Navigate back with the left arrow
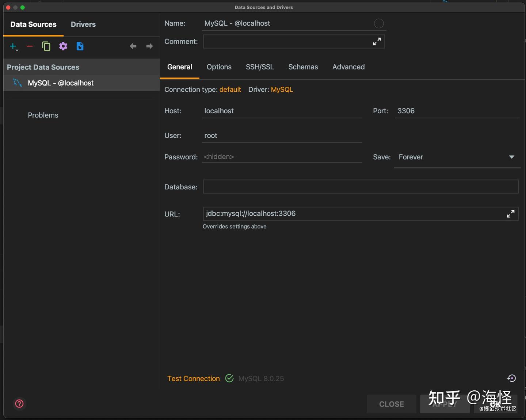526x420 pixels. (133, 46)
